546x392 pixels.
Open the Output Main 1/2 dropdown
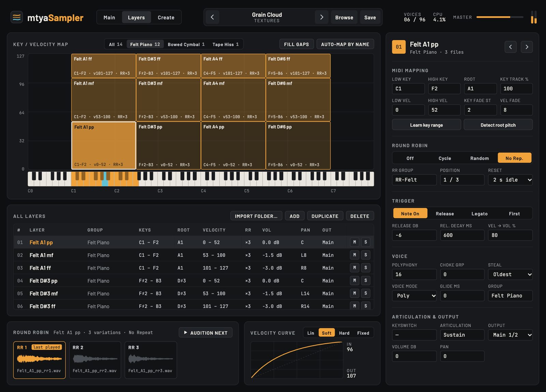pyautogui.click(x=510, y=335)
